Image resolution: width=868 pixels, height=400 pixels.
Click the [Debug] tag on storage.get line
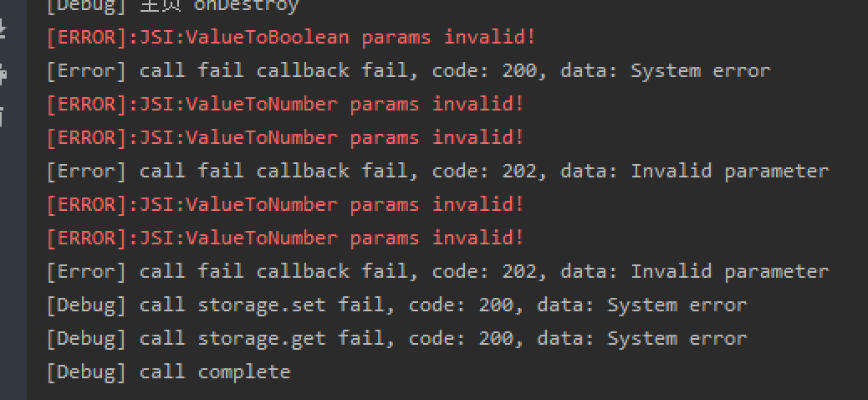tap(88, 338)
